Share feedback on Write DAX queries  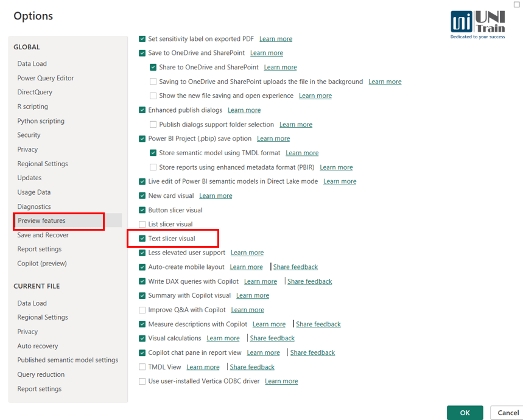[x=309, y=281]
